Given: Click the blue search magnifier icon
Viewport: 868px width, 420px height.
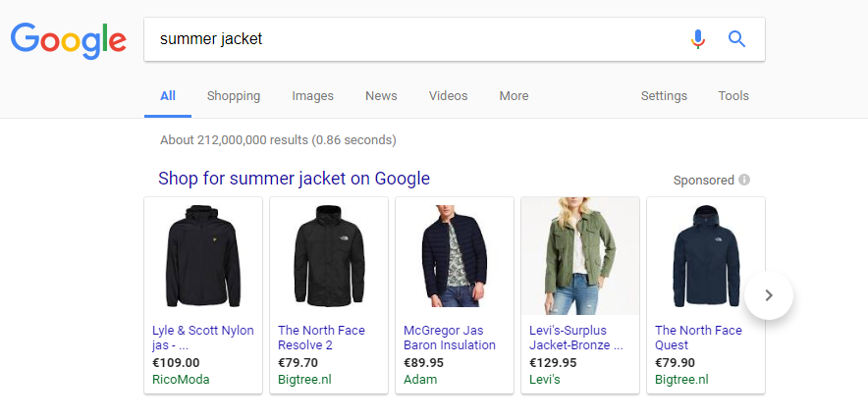Looking at the screenshot, I should click(736, 39).
